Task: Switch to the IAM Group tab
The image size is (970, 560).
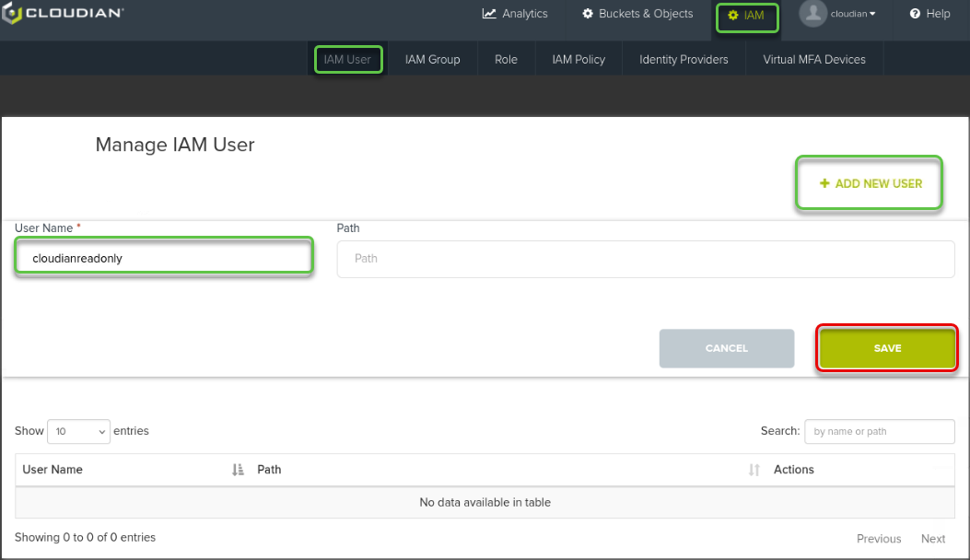Action: click(x=432, y=59)
